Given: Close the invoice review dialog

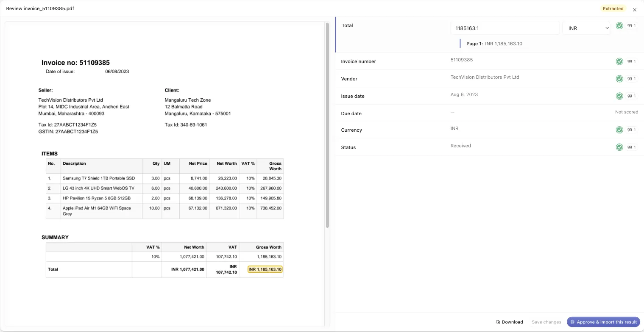Looking at the screenshot, I should pos(635,10).
